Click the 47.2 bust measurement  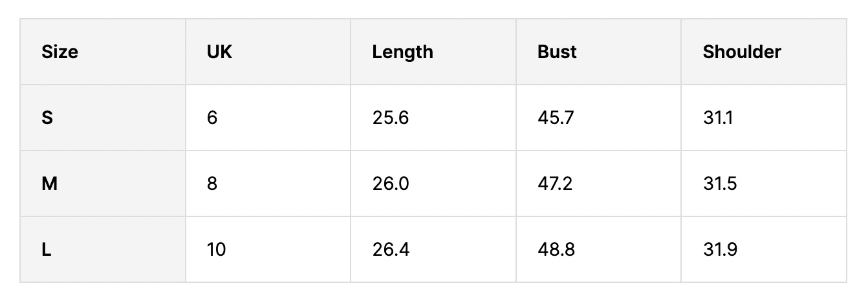pos(556,184)
